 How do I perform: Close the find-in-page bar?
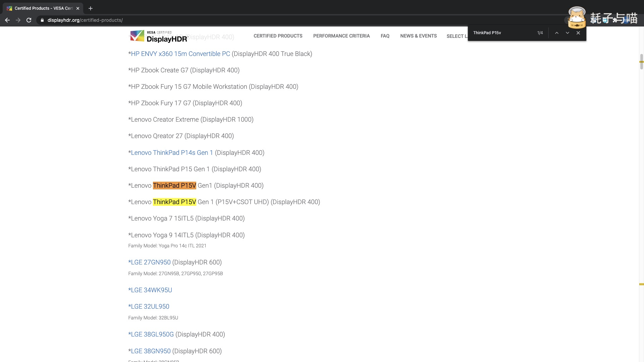coord(578,33)
